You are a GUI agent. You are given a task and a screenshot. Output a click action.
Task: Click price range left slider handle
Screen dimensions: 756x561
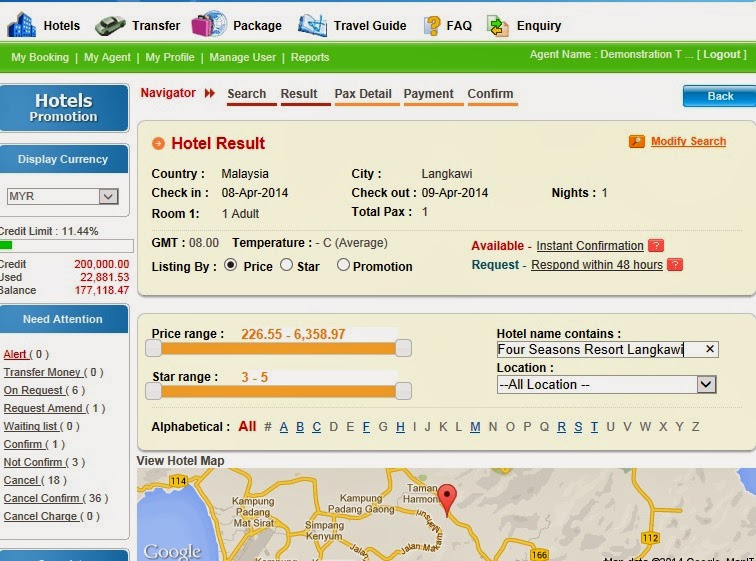pyautogui.click(x=153, y=348)
